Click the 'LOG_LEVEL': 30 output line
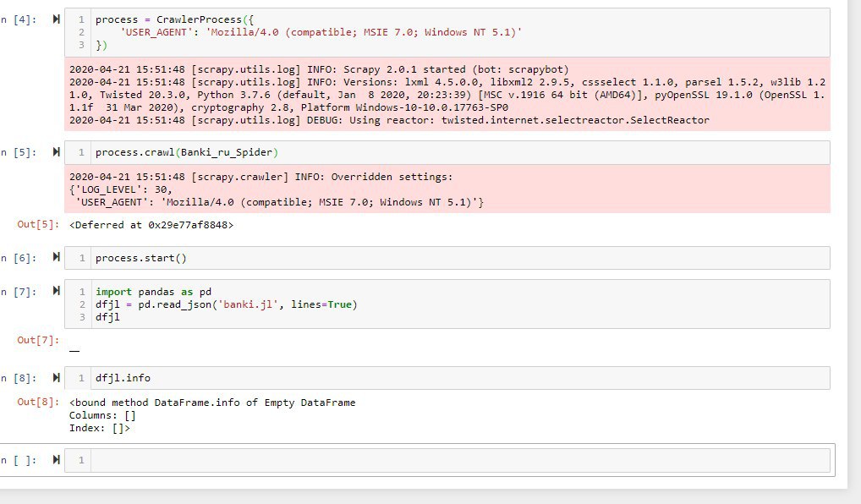The image size is (861, 504). [121, 189]
